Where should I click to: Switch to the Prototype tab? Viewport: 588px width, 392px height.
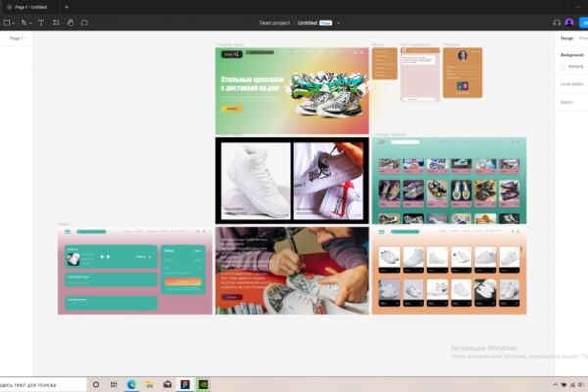583,38
